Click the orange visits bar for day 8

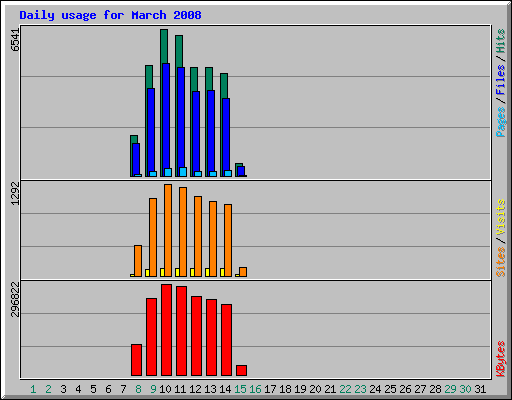[x=138, y=261]
